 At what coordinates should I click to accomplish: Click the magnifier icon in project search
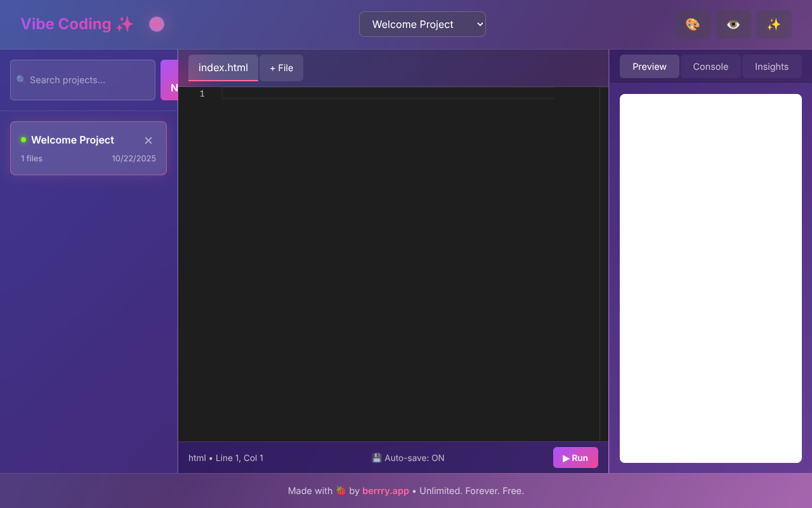(20, 79)
